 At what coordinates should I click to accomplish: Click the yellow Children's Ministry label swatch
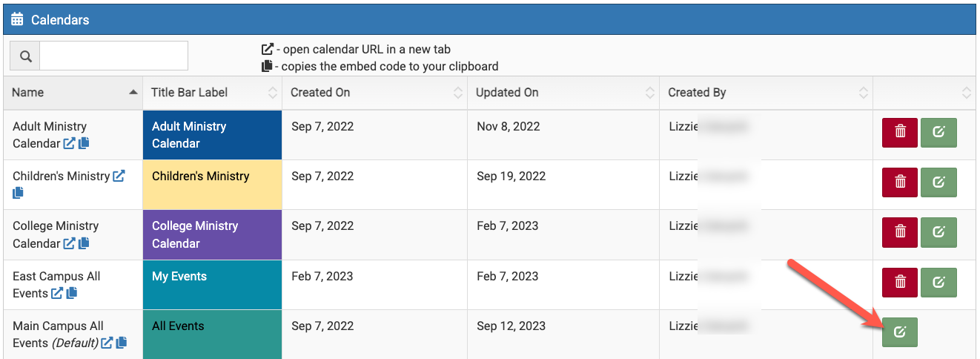tap(212, 185)
